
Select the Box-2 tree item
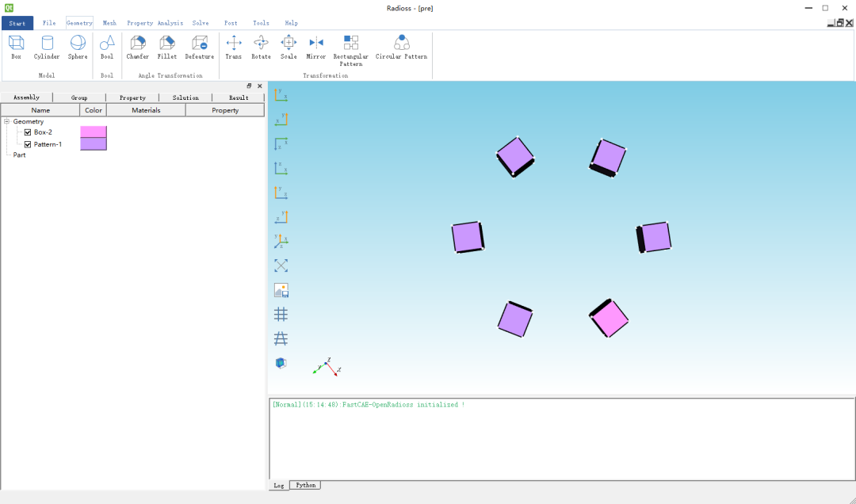[x=43, y=132]
